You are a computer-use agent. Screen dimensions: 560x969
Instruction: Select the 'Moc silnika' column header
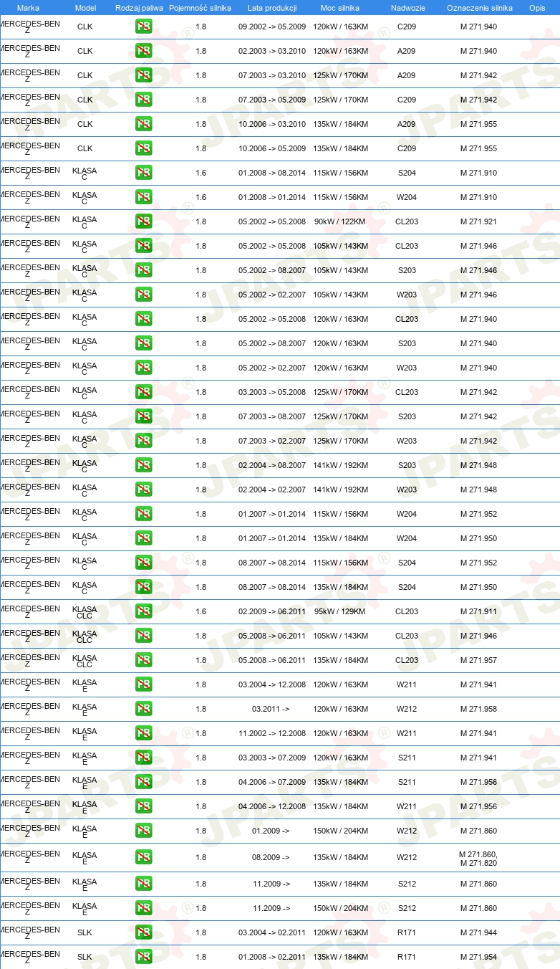tap(340, 8)
